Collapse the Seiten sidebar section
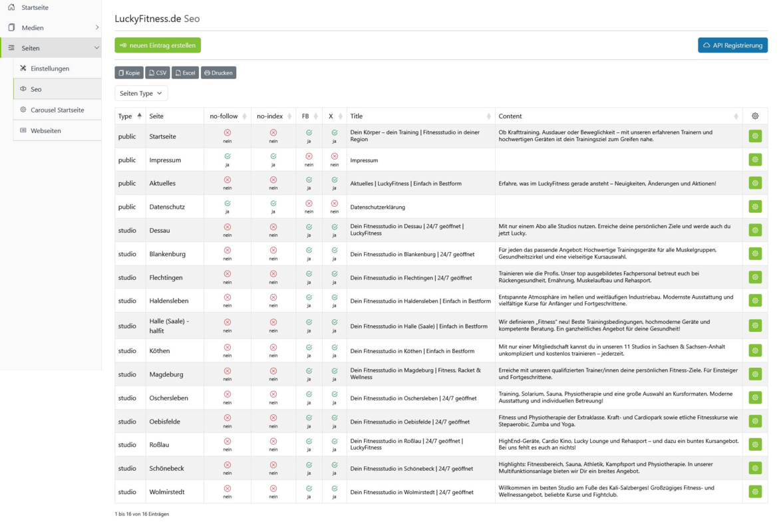This screenshot has height=532, width=781. point(96,48)
